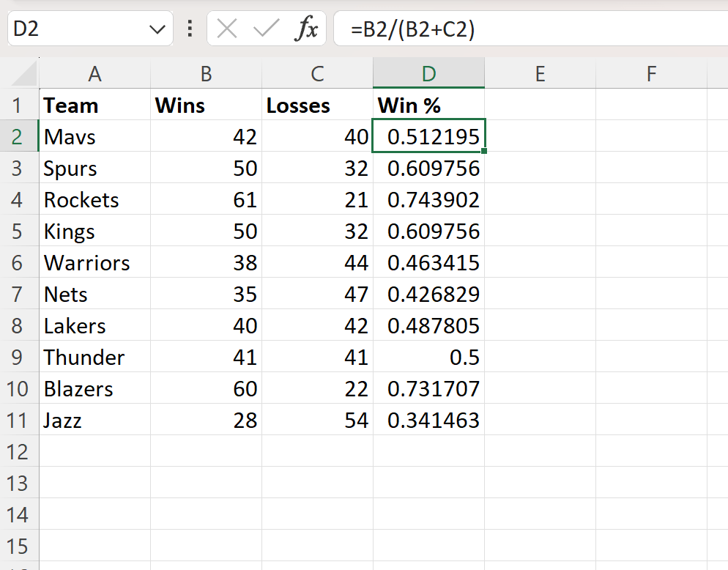This screenshot has width=728, height=570.
Task: Open the formula bar three-dot options handle
Action: point(190,29)
